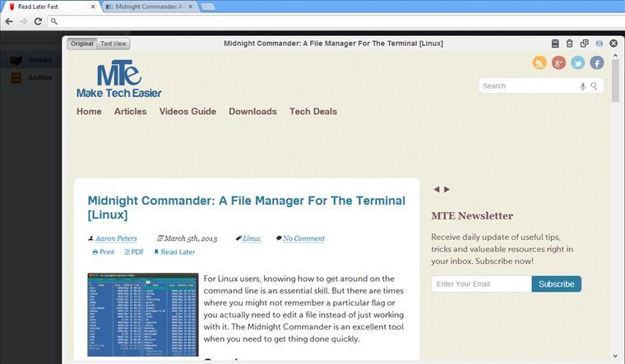This screenshot has height=364, width=625.
Task: Click the Subscribe button
Action: 557,284
